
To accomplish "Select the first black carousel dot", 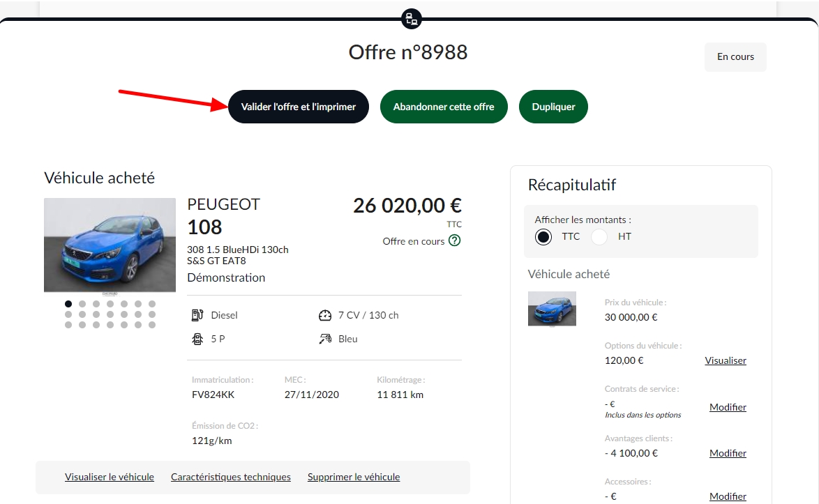I will [68, 304].
